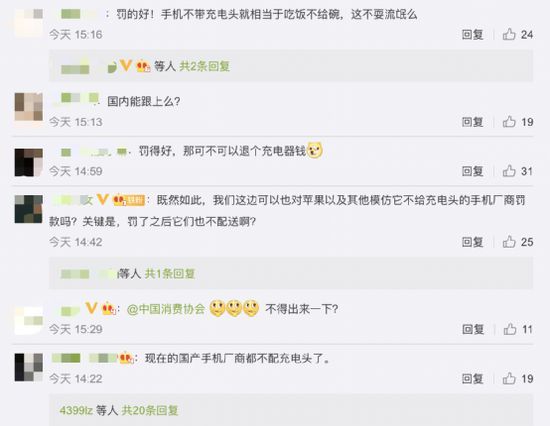Open user 4399lz profile link

(x=76, y=410)
